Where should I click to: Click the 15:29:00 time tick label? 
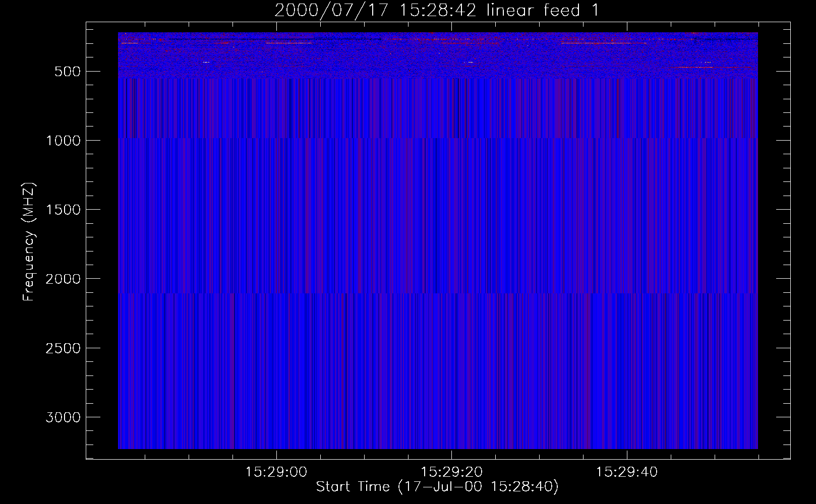(276, 472)
